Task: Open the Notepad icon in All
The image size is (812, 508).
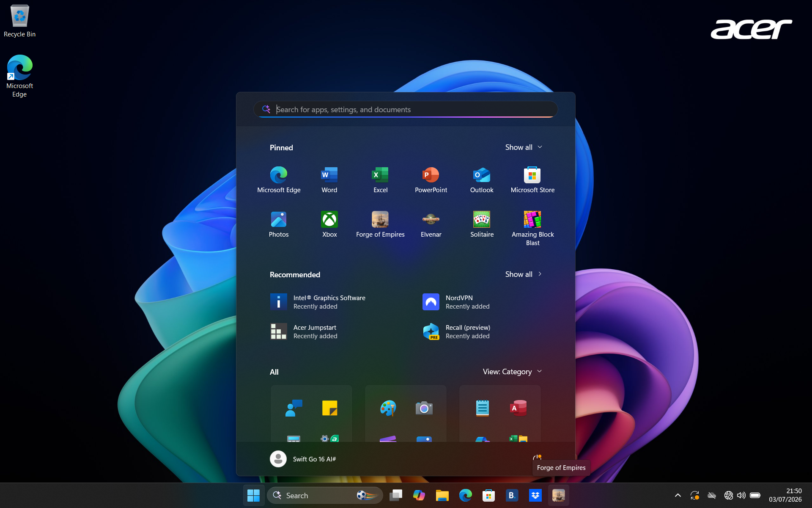Action: point(482,408)
